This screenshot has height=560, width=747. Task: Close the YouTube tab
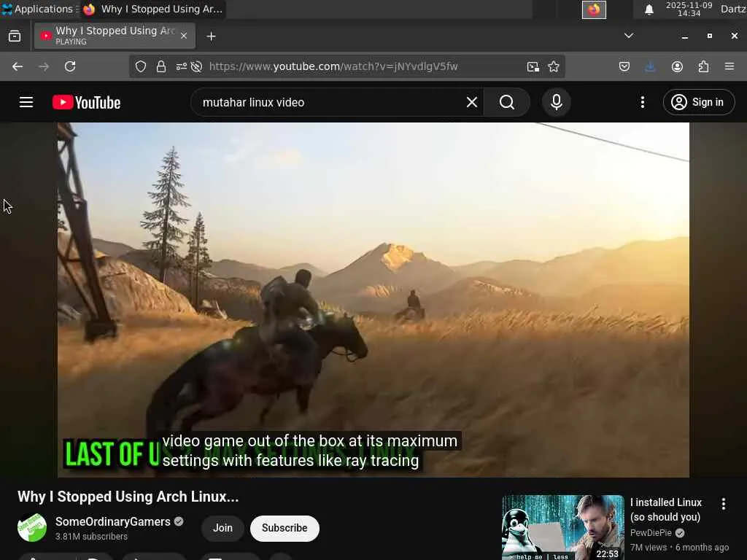tap(184, 36)
